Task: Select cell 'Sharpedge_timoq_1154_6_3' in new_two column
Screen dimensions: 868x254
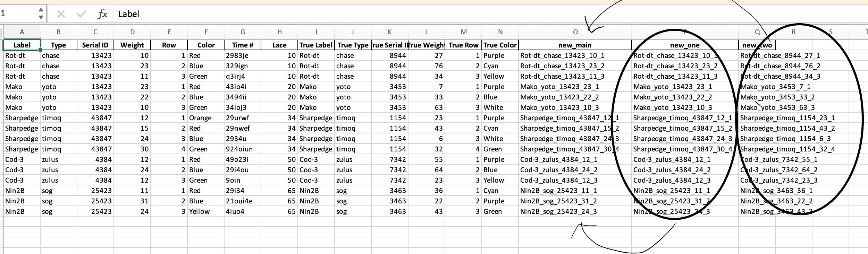Action: 785,139
